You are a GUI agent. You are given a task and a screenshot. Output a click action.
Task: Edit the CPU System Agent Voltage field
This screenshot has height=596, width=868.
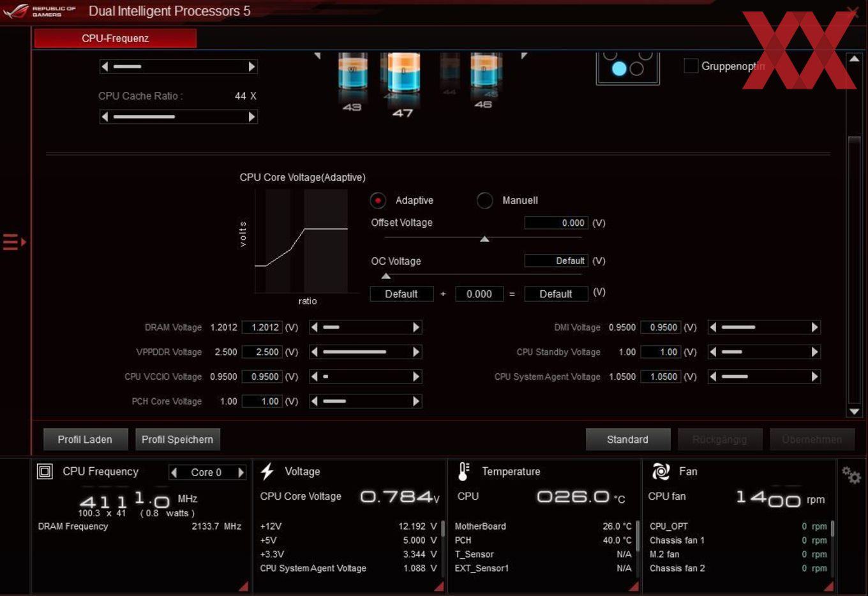661,376
